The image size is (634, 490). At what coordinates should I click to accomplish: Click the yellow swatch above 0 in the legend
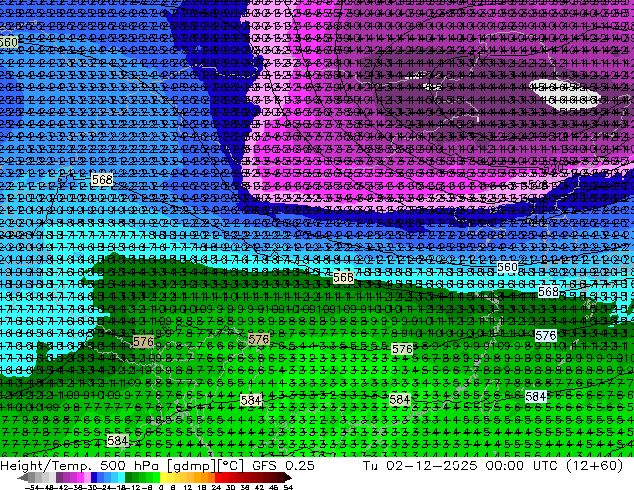[x=163, y=478]
